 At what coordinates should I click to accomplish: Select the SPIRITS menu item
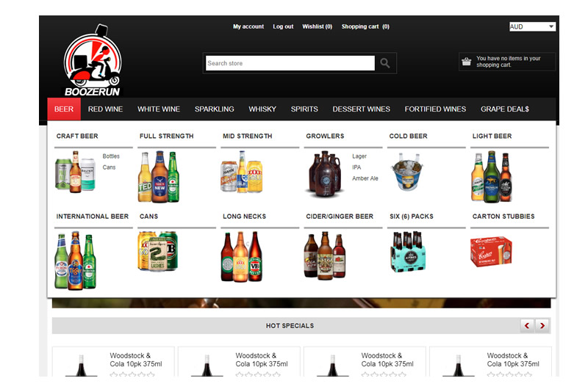(304, 109)
